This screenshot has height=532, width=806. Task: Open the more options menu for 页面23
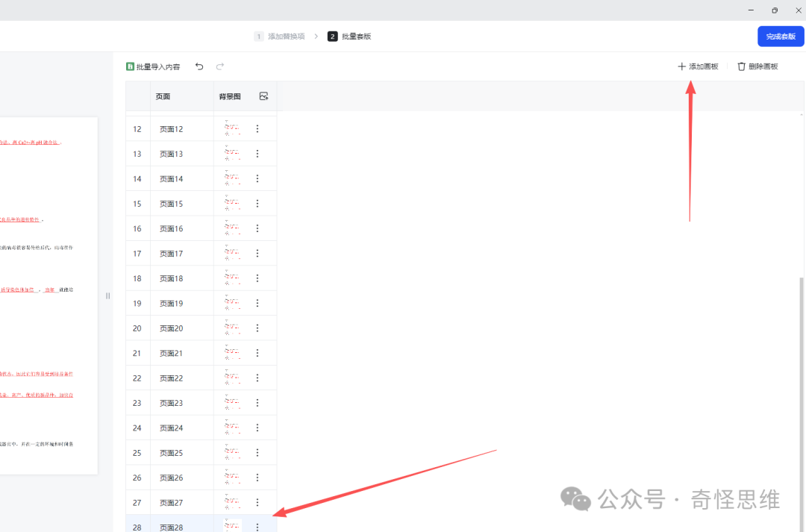(257, 403)
